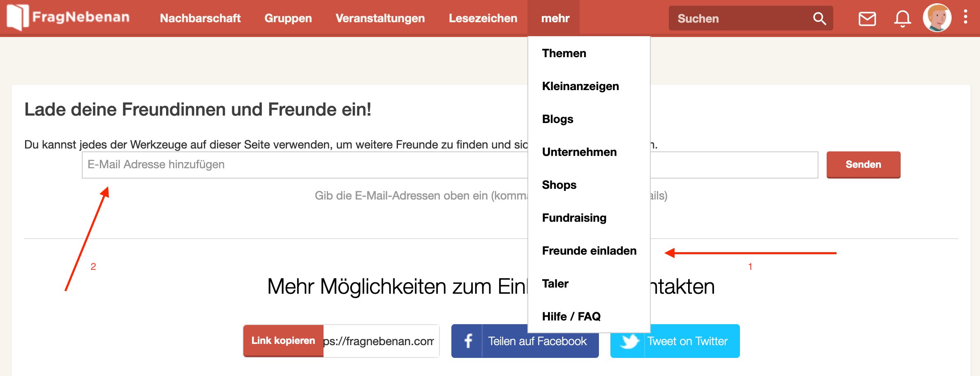
Task: Click the FragNebenan logo icon
Action: click(18, 17)
